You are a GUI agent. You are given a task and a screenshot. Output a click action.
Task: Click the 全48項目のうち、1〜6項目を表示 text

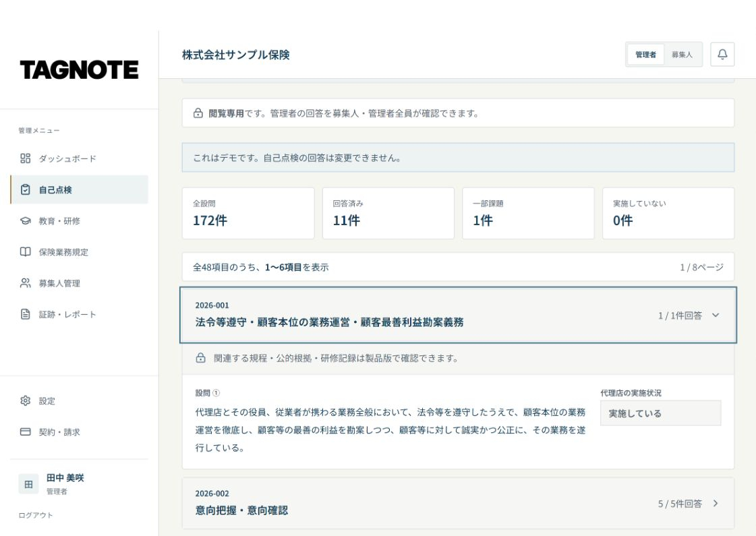point(261,267)
